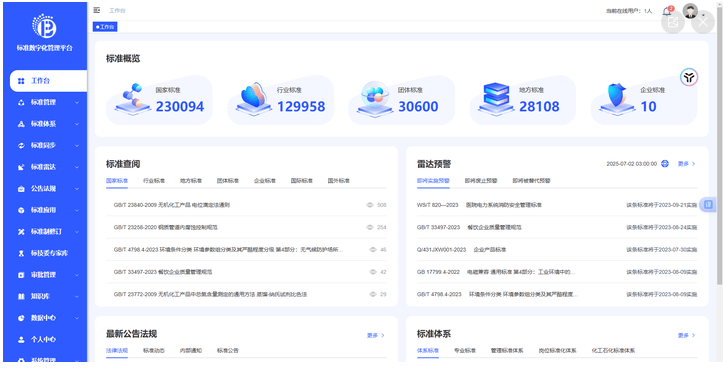Click the eye icon for GB/T 23772-2009
The image size is (723, 370).
pyautogui.click(x=373, y=294)
